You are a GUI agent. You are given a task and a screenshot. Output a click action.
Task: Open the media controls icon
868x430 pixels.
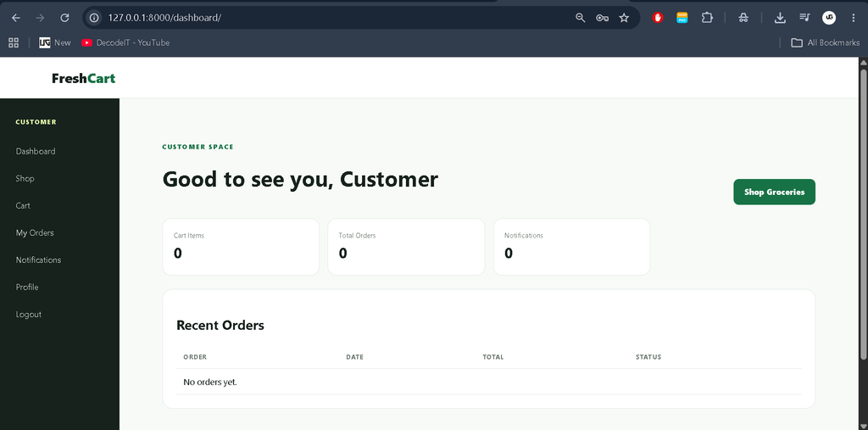[x=804, y=18]
